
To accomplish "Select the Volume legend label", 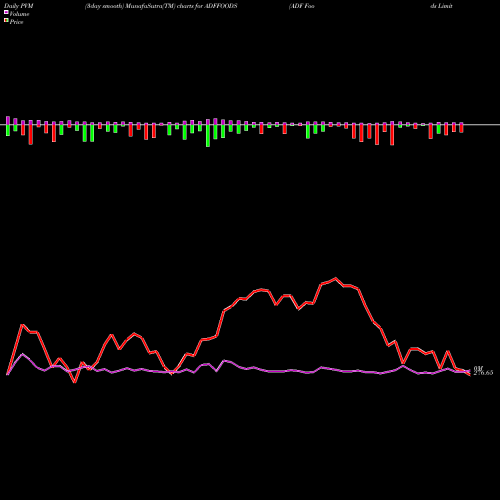I will coord(19,14).
